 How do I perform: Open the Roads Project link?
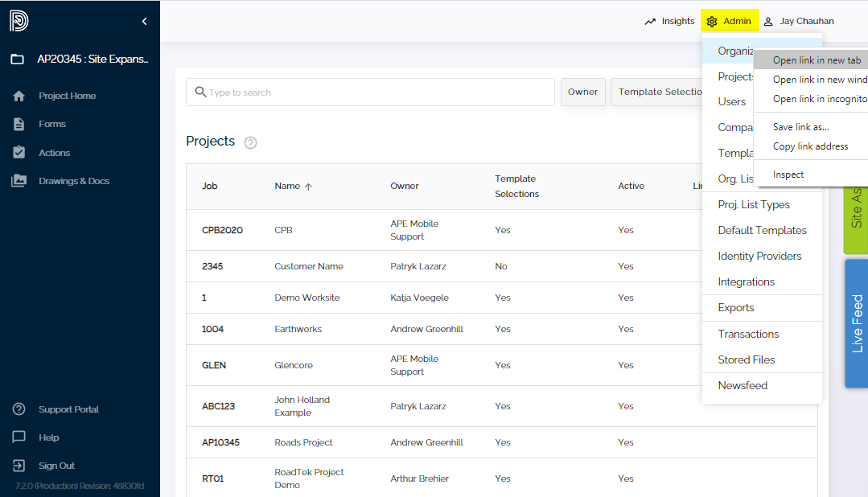pos(303,442)
